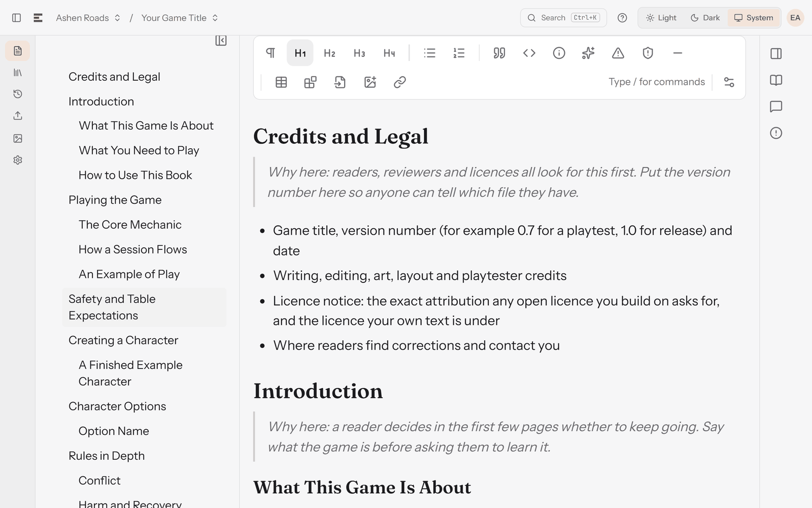Open settings gear in sidebar
The width and height of the screenshot is (812, 508).
coord(18,160)
